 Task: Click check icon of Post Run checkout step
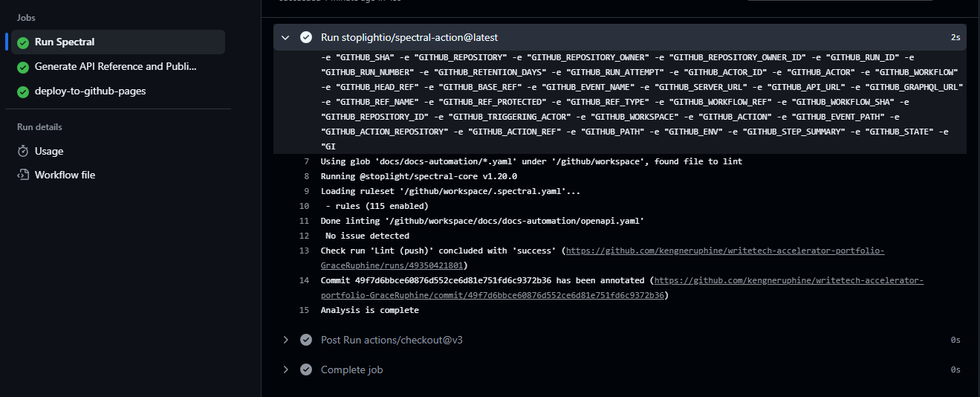point(306,340)
